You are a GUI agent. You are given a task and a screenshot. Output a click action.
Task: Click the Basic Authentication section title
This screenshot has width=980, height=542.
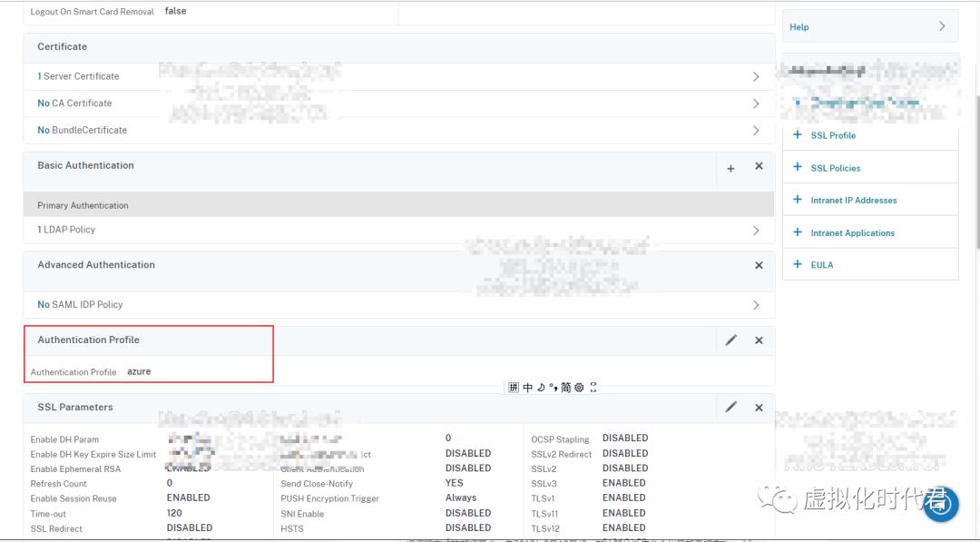pos(85,165)
